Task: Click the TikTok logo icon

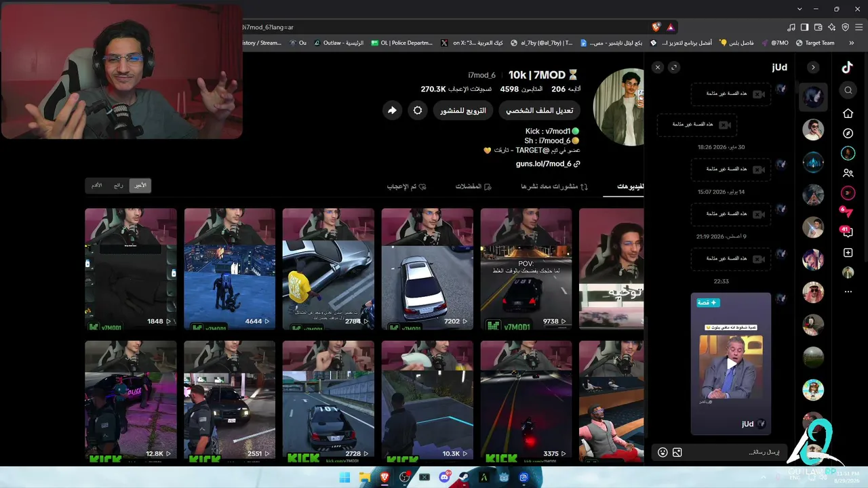Action: (847, 67)
